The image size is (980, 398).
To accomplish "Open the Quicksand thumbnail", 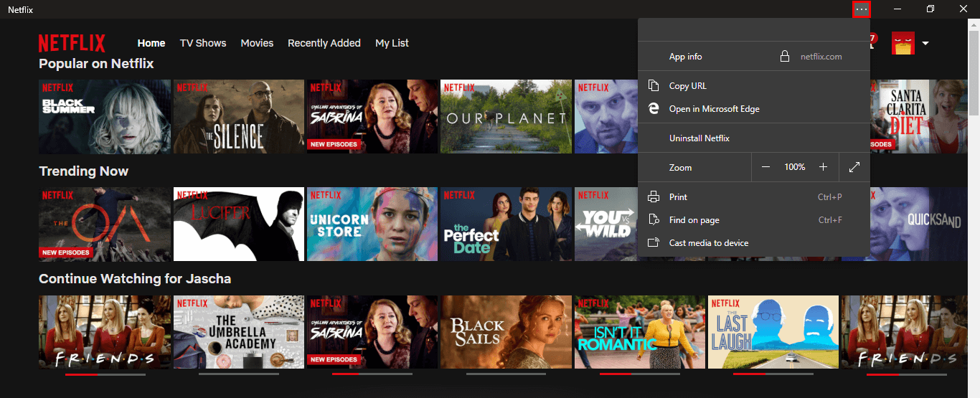I will coord(919,224).
